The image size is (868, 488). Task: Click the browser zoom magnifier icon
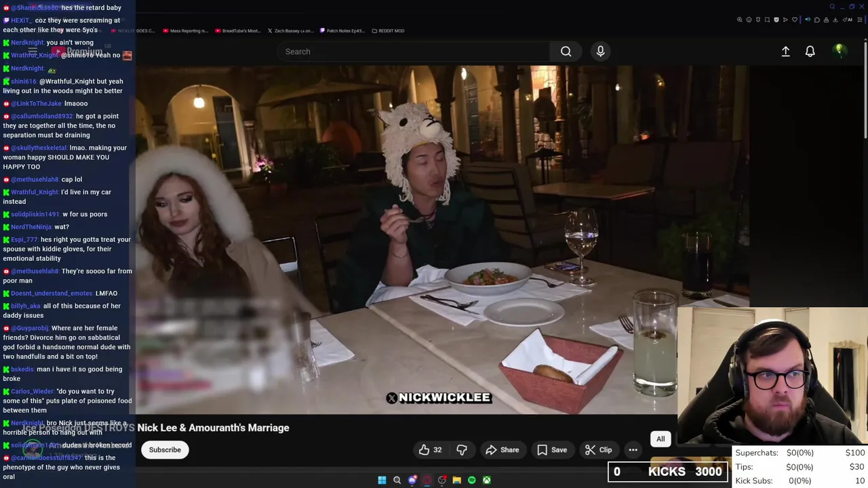739,20
